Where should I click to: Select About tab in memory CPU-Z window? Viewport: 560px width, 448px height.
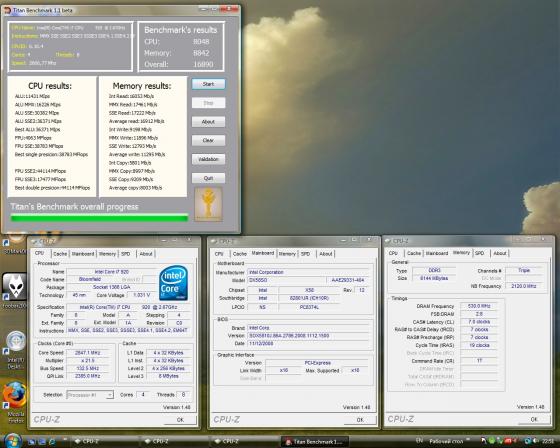coord(500,253)
